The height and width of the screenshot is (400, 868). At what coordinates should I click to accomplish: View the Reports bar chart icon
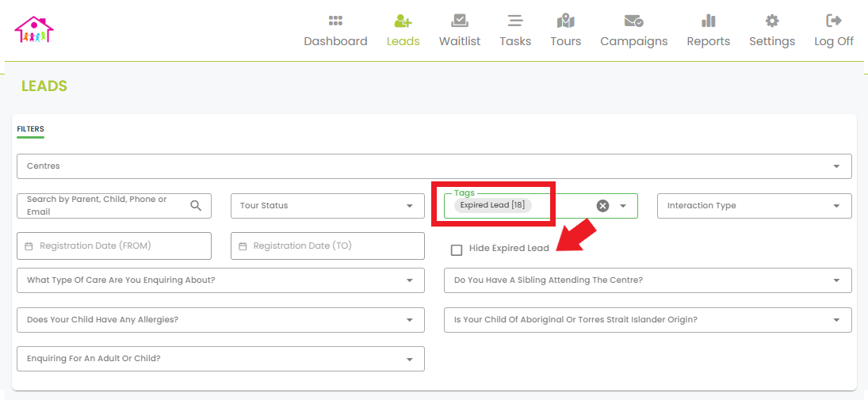pos(709,21)
